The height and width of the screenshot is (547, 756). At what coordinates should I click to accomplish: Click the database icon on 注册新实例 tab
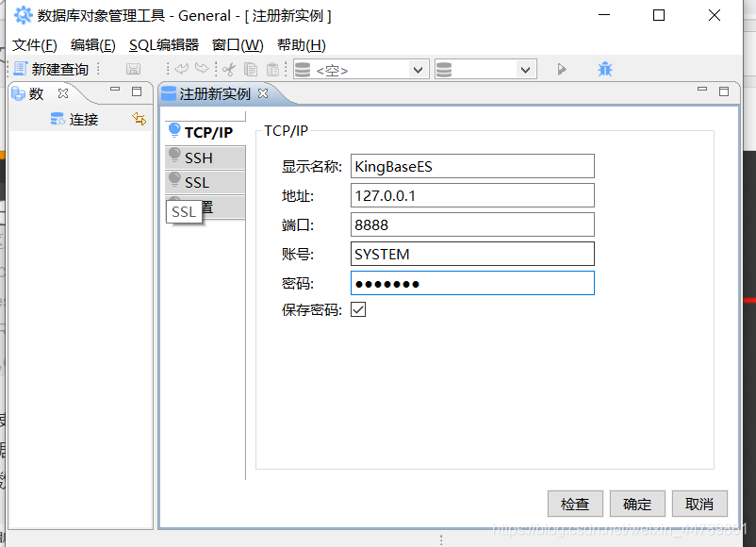[x=169, y=93]
